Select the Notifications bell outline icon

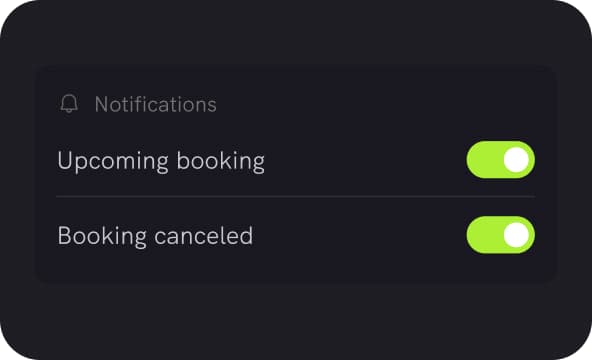click(x=69, y=104)
